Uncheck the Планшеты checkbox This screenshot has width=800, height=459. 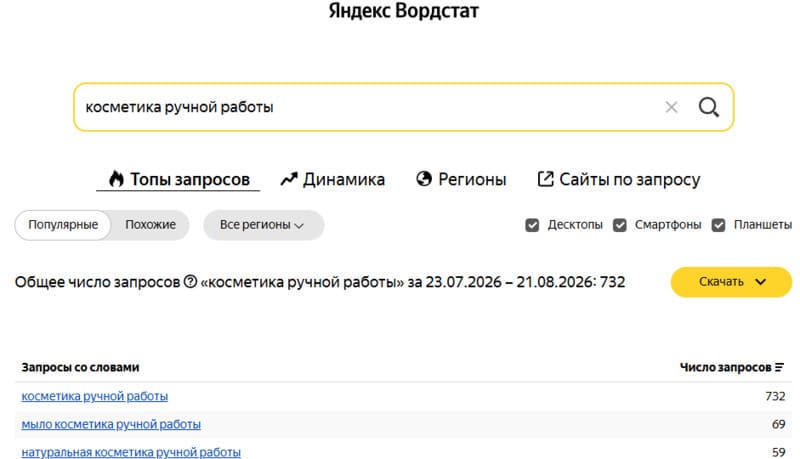[x=718, y=225]
